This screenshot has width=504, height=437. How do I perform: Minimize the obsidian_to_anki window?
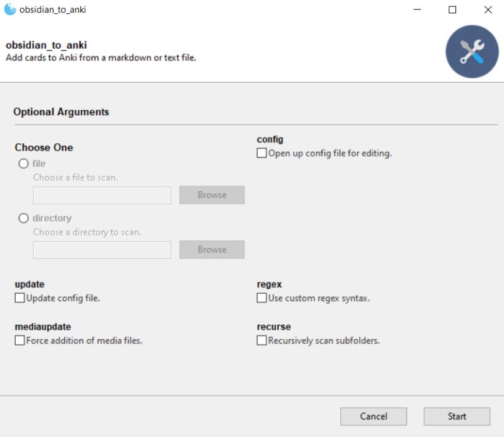click(x=417, y=9)
